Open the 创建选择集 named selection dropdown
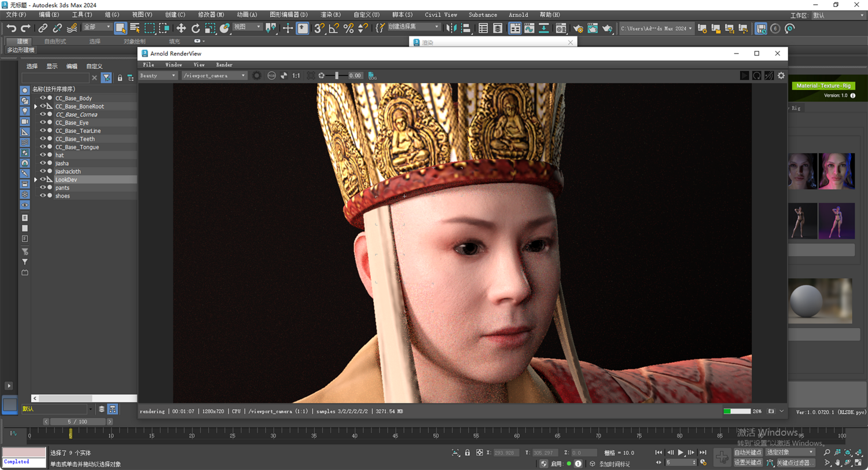The width and height of the screenshot is (868, 470). click(413, 27)
